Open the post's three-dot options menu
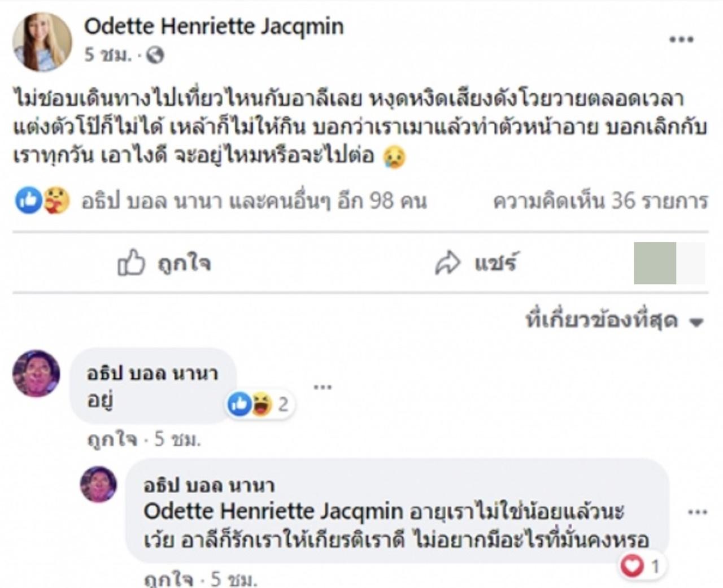 [x=681, y=40]
